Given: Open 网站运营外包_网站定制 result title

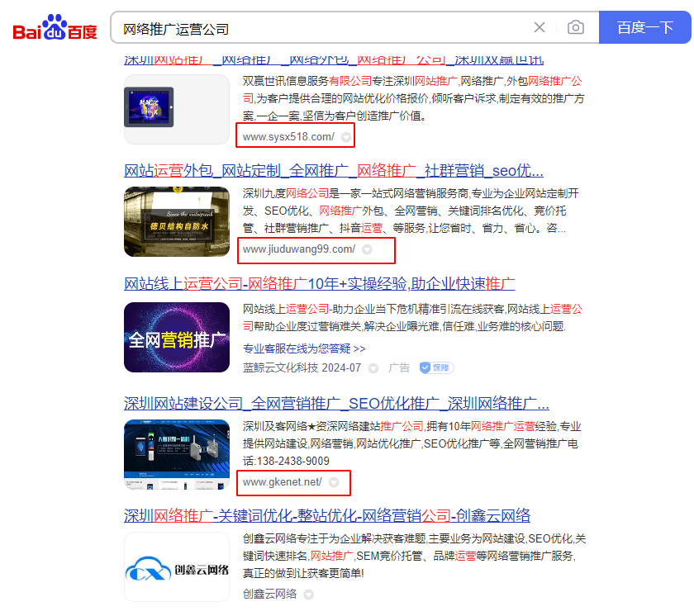Looking at the screenshot, I should point(334,171).
